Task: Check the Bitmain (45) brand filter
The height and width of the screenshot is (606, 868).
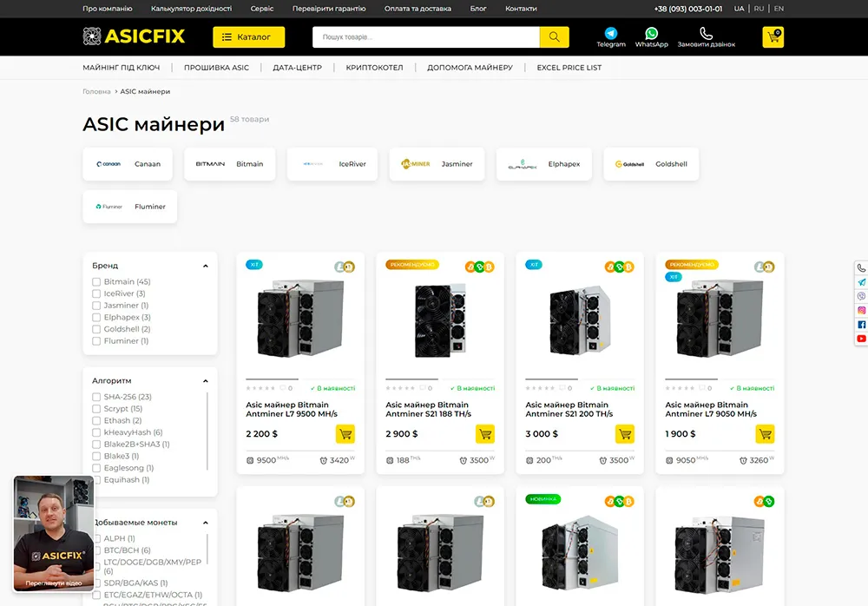Action: pos(95,281)
